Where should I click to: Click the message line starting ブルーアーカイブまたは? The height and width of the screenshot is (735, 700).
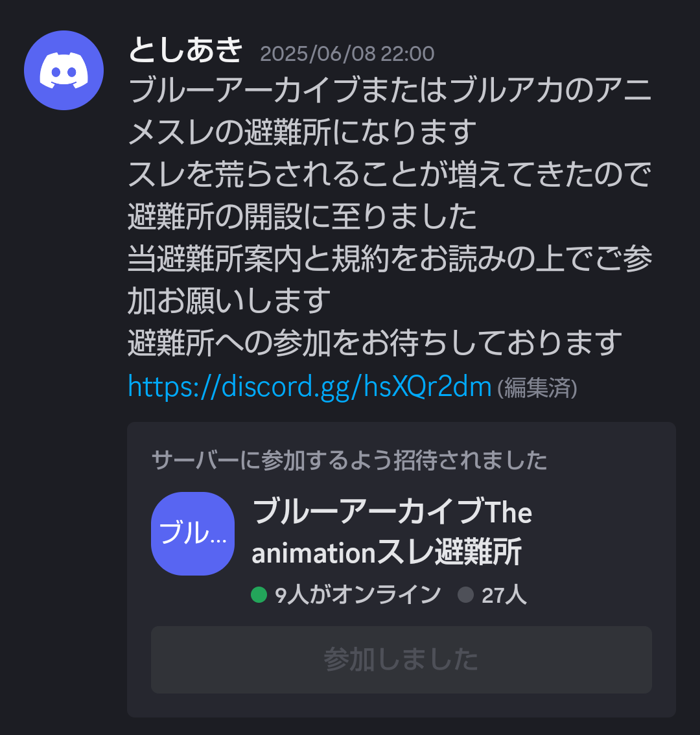390,91
